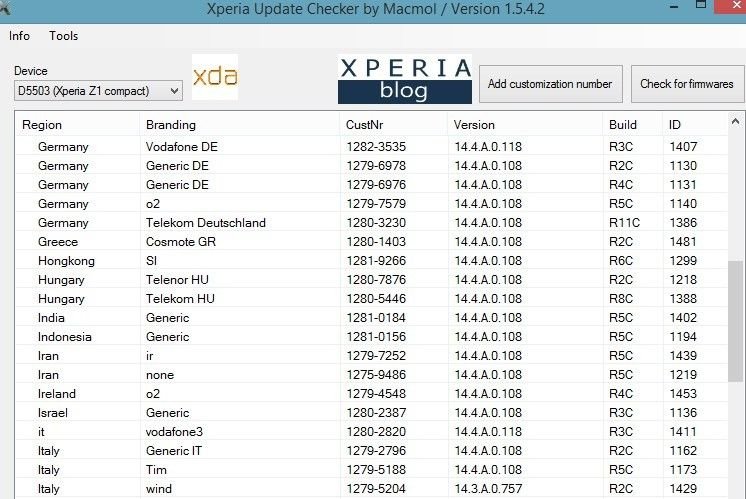
Task: Expand the Device model dropdown
Action: point(98,91)
